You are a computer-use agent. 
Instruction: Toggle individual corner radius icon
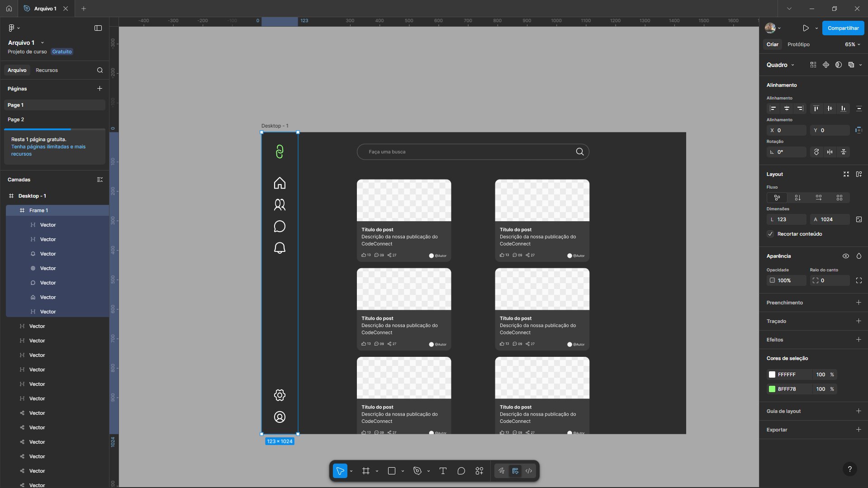(x=859, y=280)
